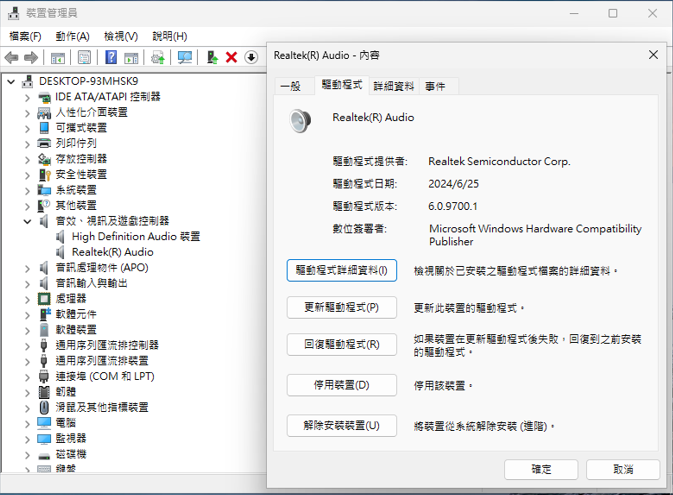
Task: Click the 取消 button
Action: coord(623,469)
